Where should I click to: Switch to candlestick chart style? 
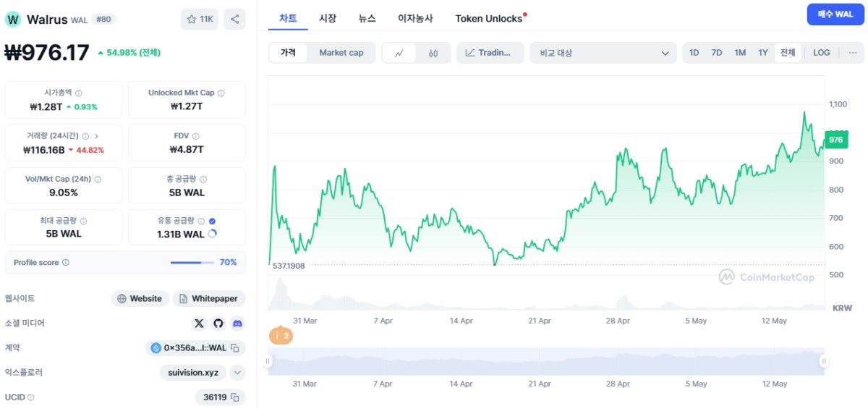pyautogui.click(x=433, y=53)
